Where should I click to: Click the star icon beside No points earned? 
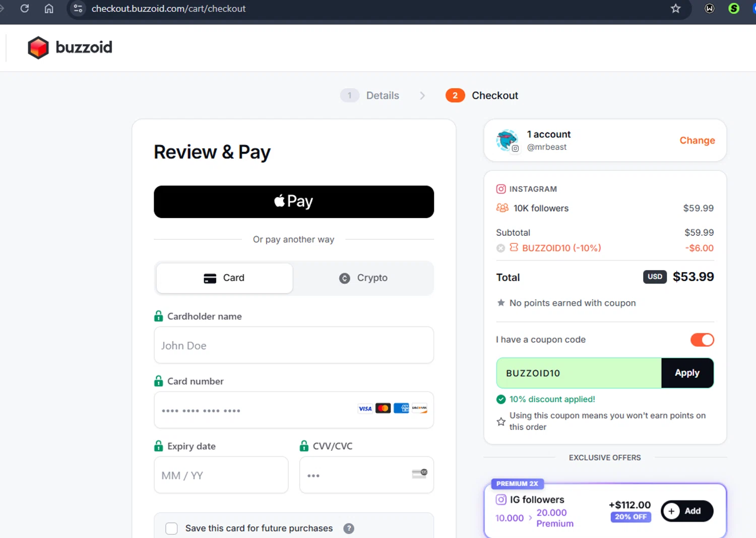point(501,303)
